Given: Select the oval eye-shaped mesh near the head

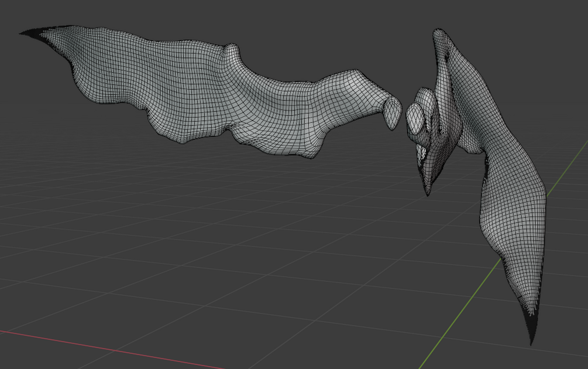Looking at the screenshot, I should [x=415, y=119].
